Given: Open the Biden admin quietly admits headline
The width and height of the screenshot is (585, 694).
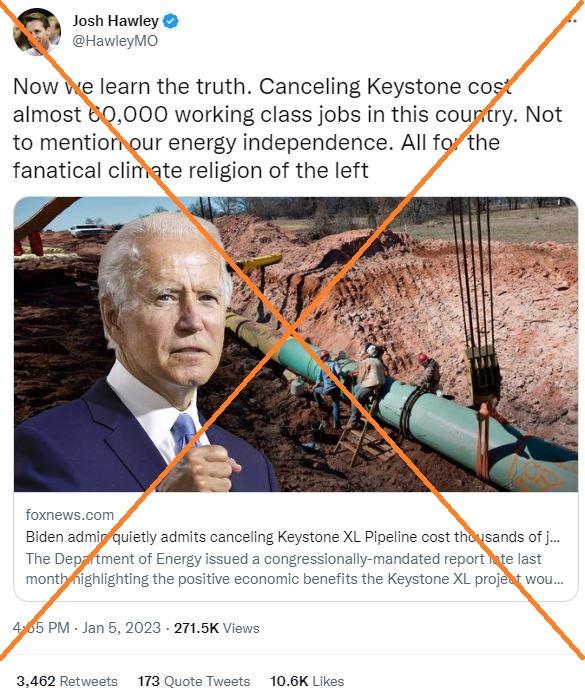Looking at the screenshot, I should click(x=294, y=536).
